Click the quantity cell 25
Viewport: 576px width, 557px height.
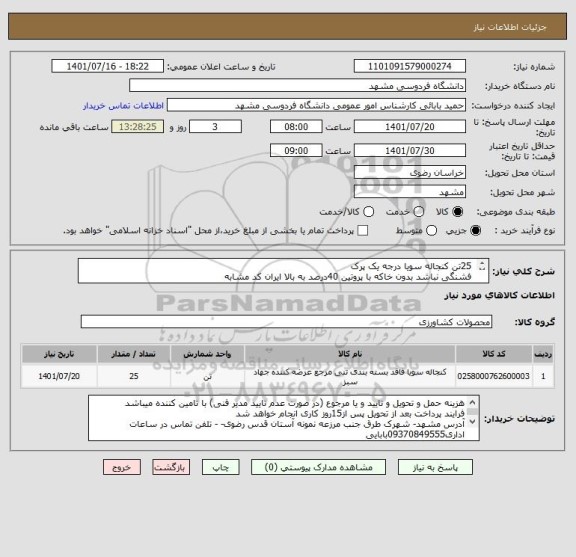tap(133, 376)
